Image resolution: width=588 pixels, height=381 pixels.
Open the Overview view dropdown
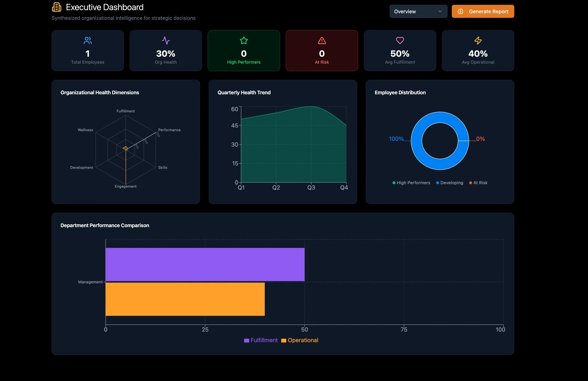coord(418,11)
